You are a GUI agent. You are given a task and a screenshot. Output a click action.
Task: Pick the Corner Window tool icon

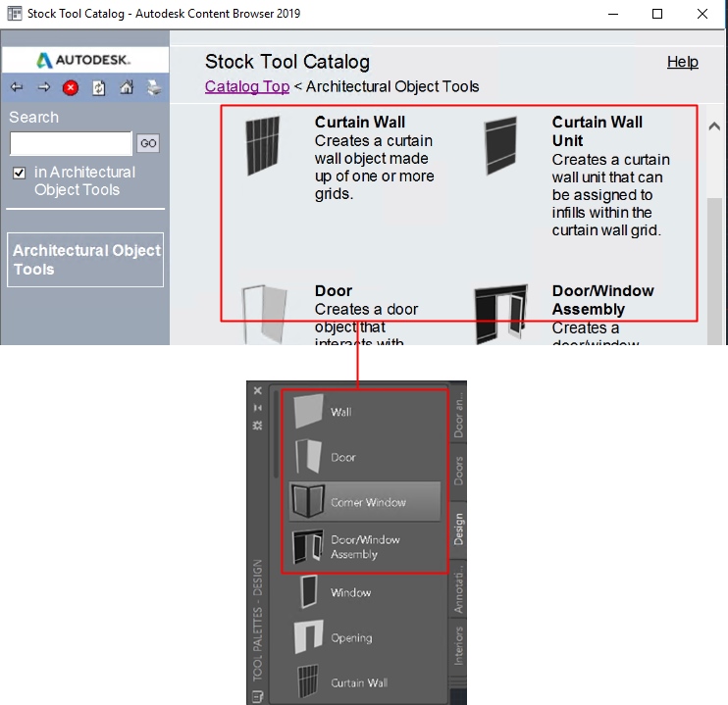point(307,501)
